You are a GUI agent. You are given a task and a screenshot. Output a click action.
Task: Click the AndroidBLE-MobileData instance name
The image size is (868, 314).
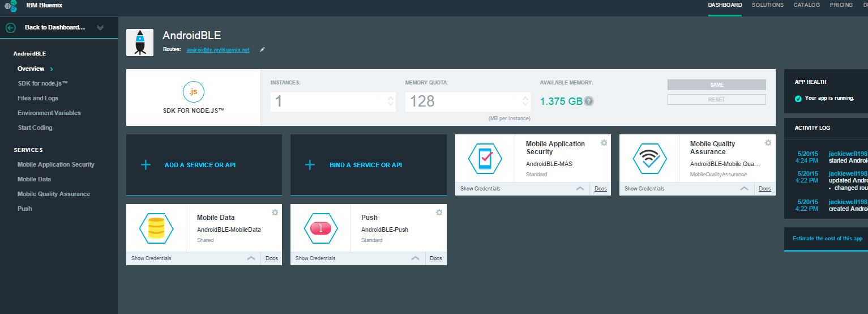click(229, 230)
